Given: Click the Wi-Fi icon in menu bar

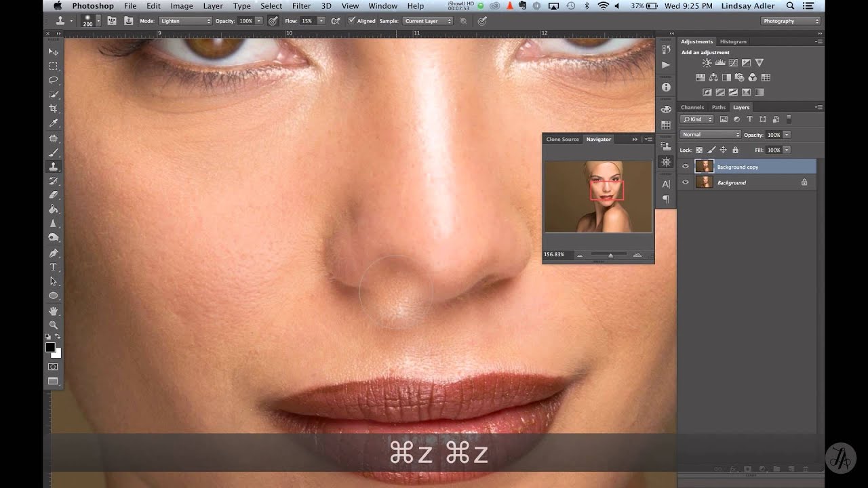Looking at the screenshot, I should tap(603, 5).
